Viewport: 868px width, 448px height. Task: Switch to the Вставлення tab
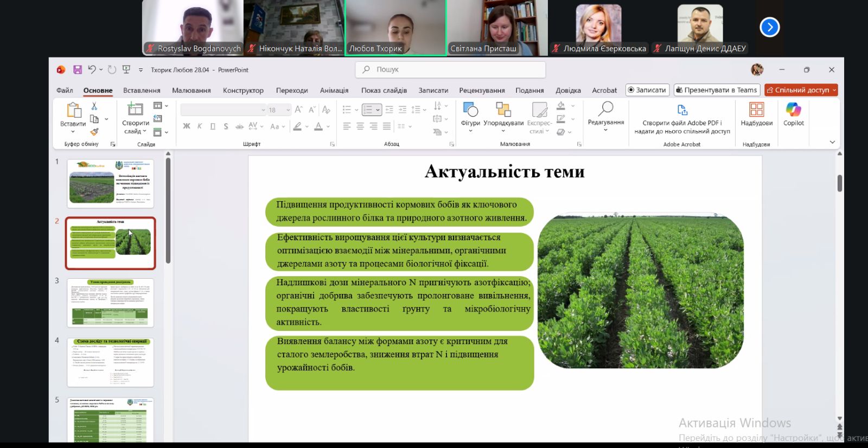[142, 90]
